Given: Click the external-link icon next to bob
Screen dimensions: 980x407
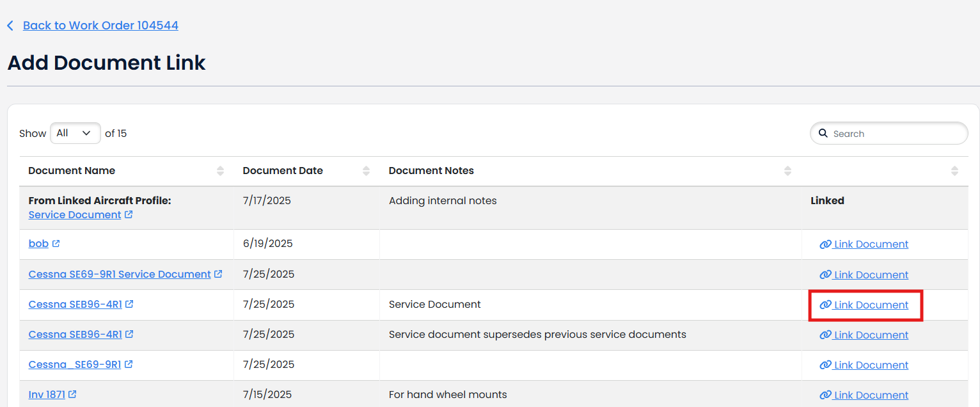Looking at the screenshot, I should click(56, 244).
